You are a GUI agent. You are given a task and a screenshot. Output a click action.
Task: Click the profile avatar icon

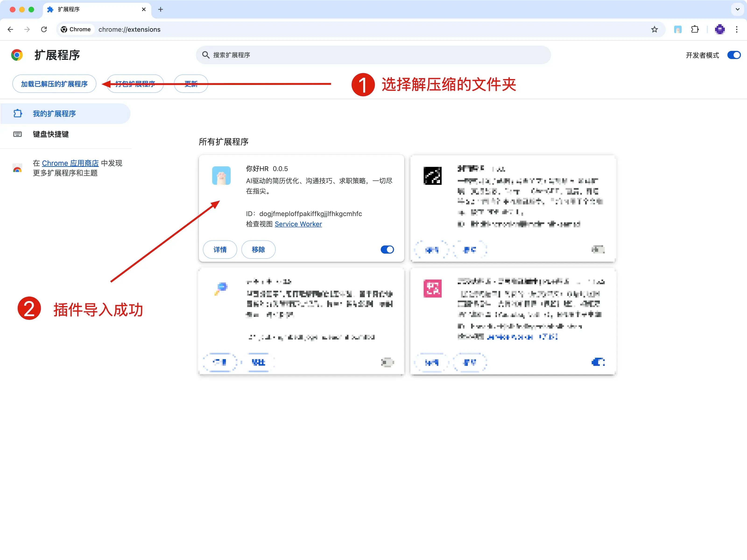720,29
